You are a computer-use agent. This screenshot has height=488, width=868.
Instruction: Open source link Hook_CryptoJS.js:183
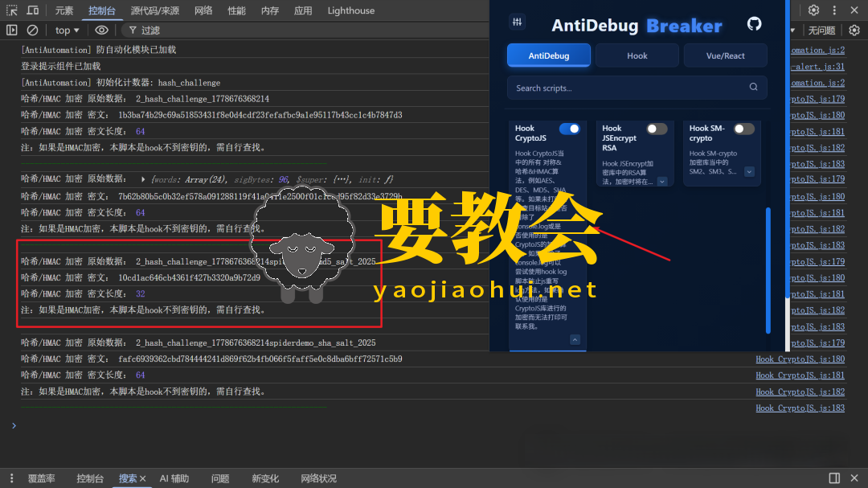(800, 408)
